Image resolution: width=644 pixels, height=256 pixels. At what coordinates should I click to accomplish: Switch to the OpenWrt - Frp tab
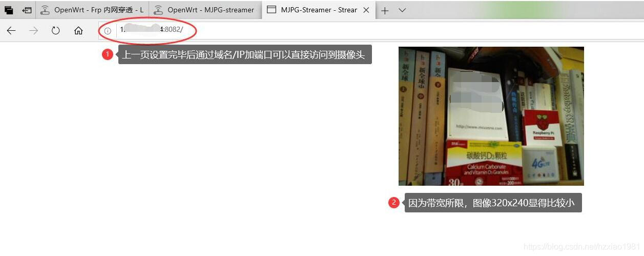point(92,10)
